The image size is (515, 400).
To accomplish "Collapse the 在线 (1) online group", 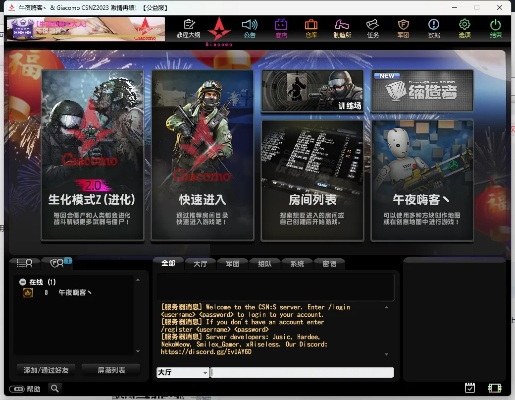I will 23,282.
